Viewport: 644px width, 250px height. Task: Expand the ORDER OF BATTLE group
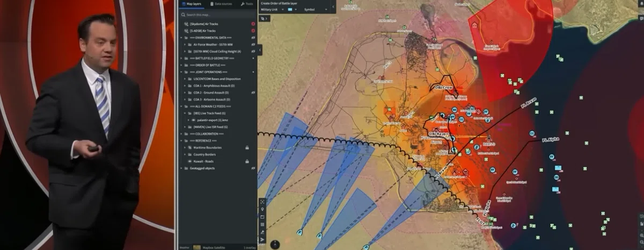point(181,65)
